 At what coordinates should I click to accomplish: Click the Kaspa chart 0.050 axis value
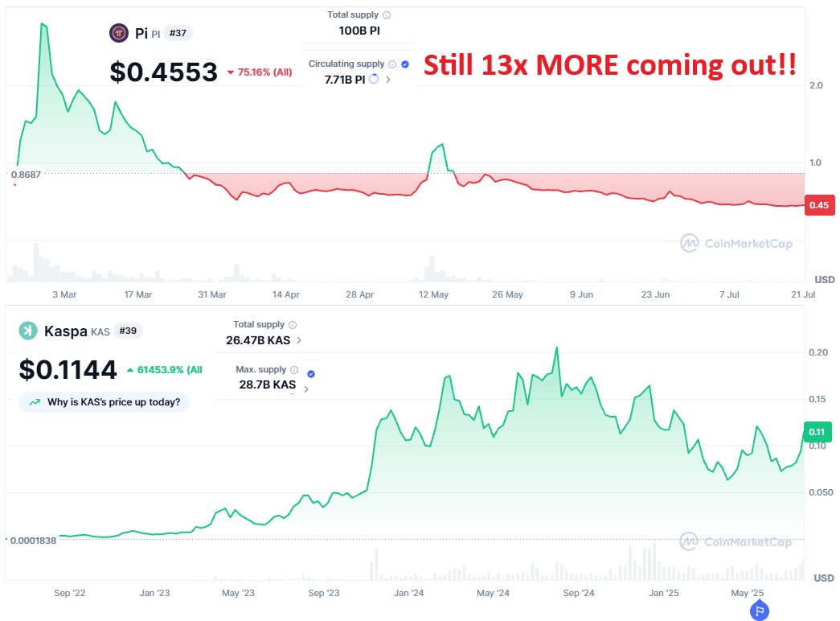click(x=821, y=492)
